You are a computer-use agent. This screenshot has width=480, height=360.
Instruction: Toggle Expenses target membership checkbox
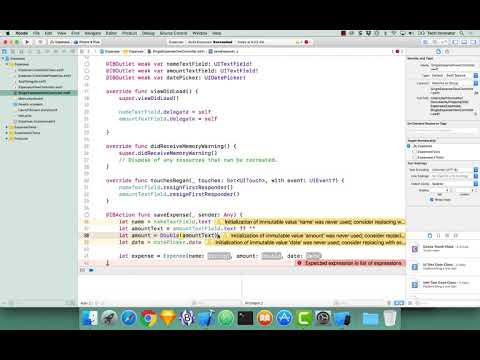pos(409,146)
